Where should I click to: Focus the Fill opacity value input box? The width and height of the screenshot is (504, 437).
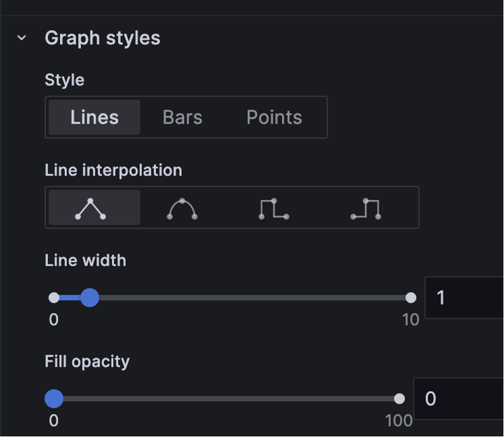[459, 399]
